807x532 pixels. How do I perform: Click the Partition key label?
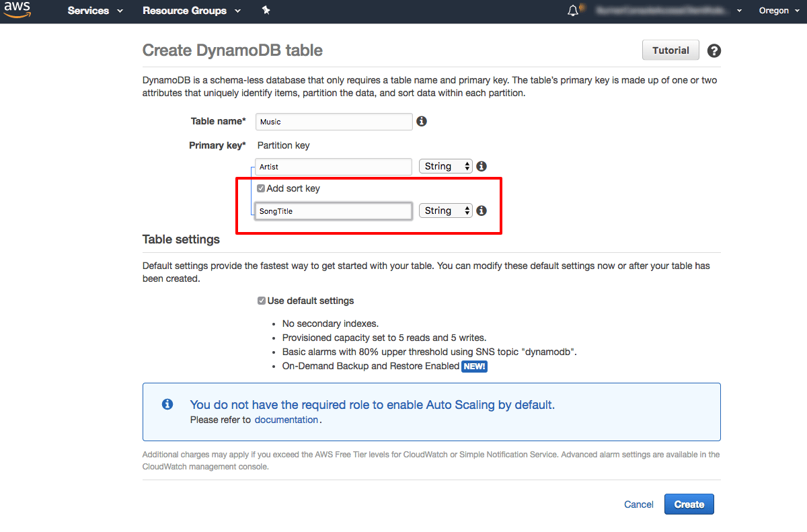[284, 145]
